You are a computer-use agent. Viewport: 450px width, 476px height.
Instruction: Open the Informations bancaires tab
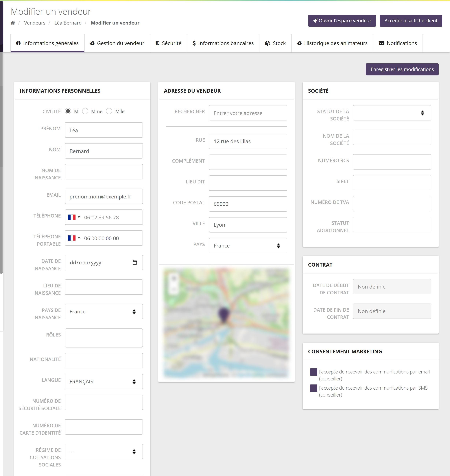tap(223, 43)
